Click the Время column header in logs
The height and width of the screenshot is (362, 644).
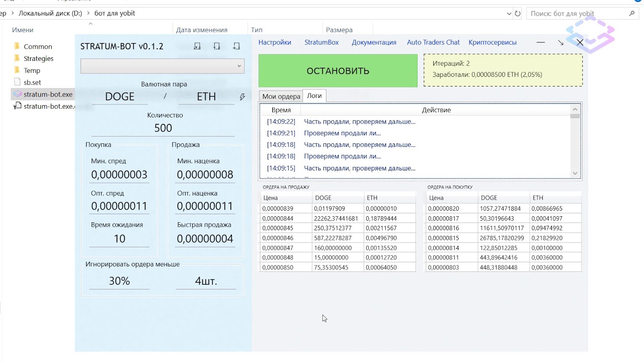coord(281,110)
